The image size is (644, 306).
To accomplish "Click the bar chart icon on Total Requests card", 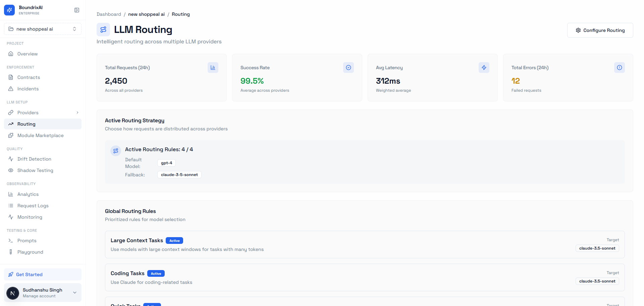I will pos(213,68).
